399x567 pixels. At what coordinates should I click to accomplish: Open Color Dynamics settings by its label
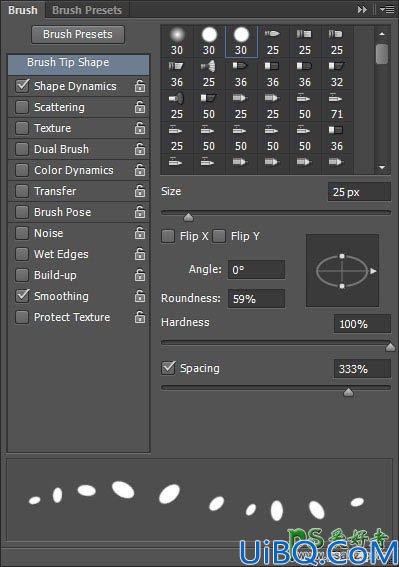[x=74, y=170]
